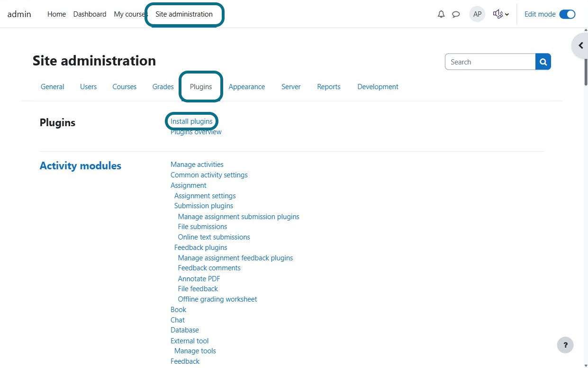Image resolution: width=588 pixels, height=368 pixels.
Task: Switch to the General tab
Action: click(x=53, y=87)
